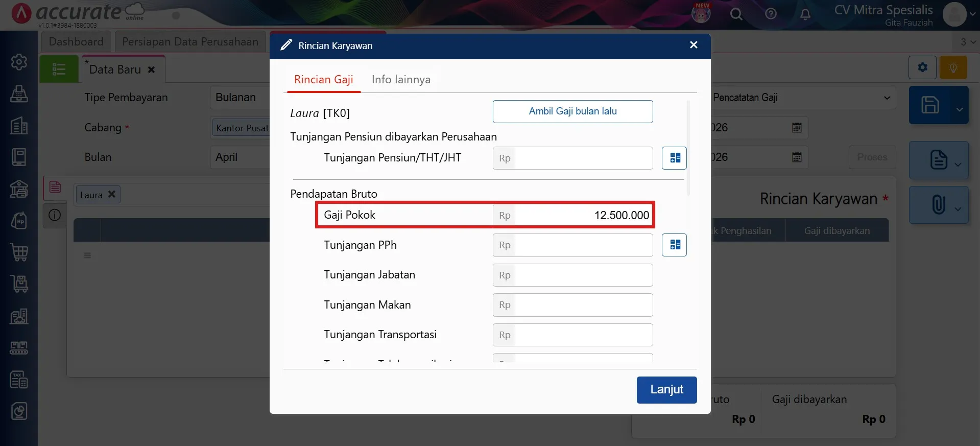Click the paperclip attachment button
The image size is (980, 446).
tap(938, 204)
